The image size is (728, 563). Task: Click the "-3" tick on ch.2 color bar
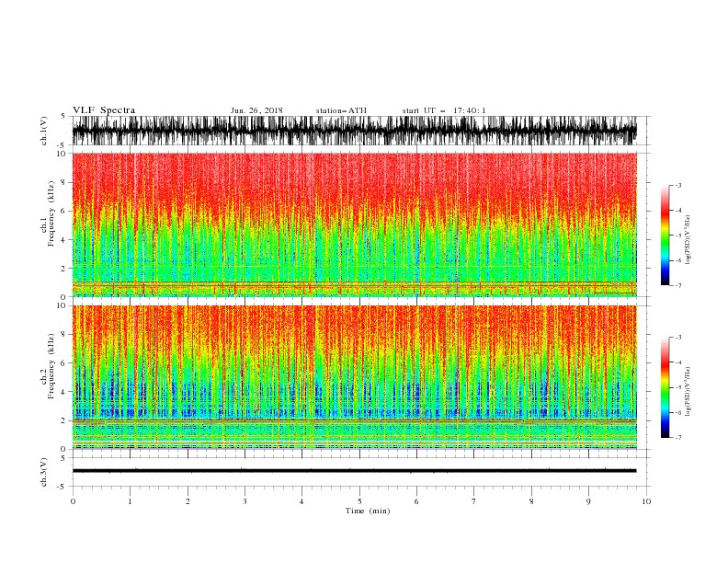click(677, 338)
